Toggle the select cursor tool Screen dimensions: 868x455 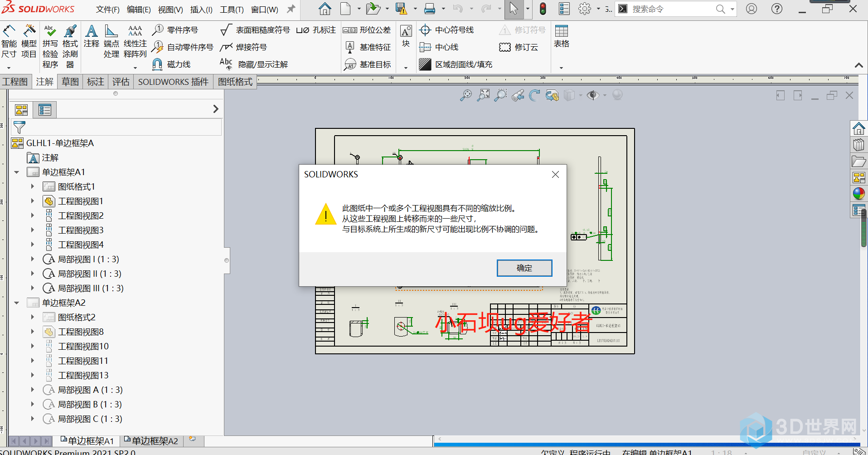(x=513, y=9)
